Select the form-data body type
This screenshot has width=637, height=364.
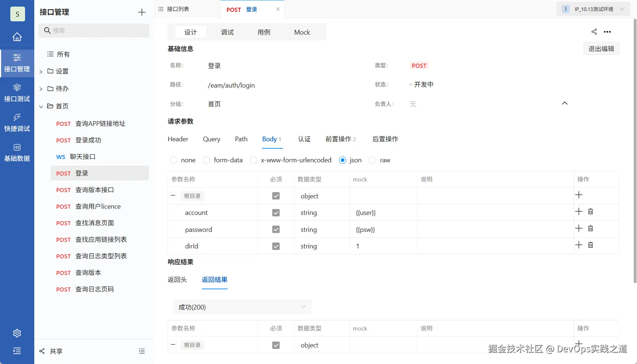click(206, 160)
